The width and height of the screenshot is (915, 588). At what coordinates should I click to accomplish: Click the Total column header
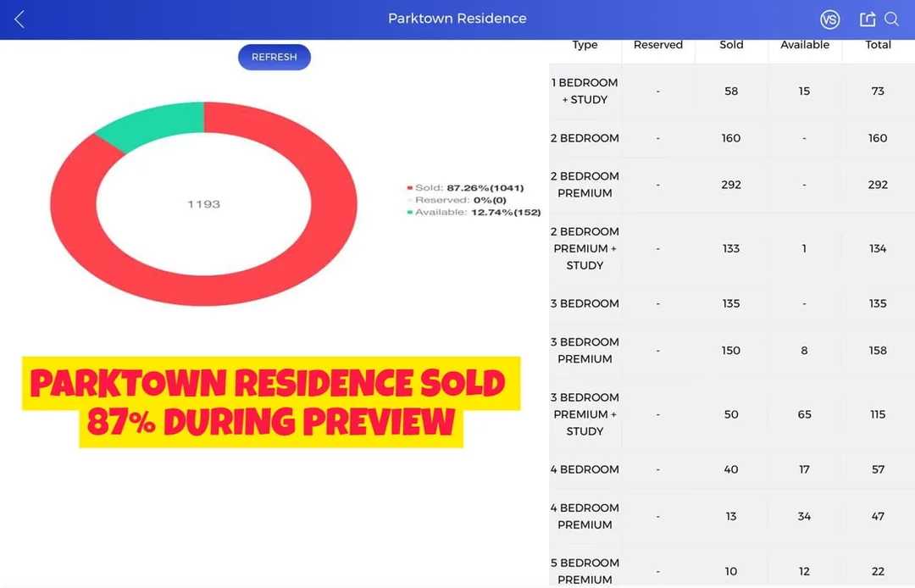[x=878, y=45]
